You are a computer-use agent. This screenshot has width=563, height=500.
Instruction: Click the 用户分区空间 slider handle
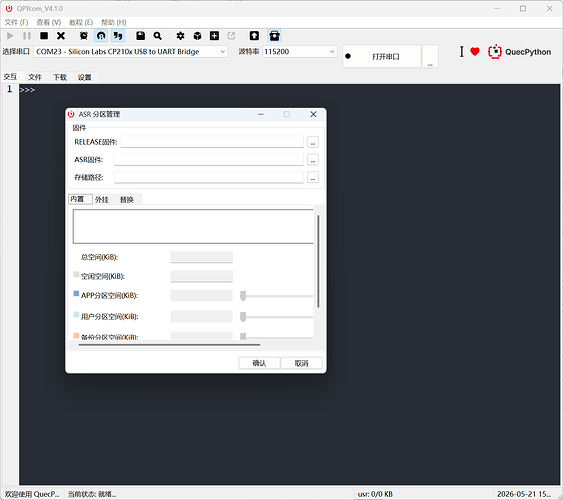[x=243, y=317]
